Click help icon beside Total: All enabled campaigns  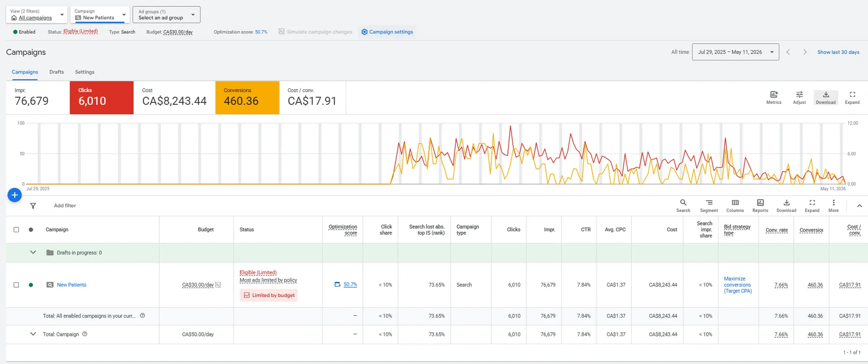(x=142, y=315)
